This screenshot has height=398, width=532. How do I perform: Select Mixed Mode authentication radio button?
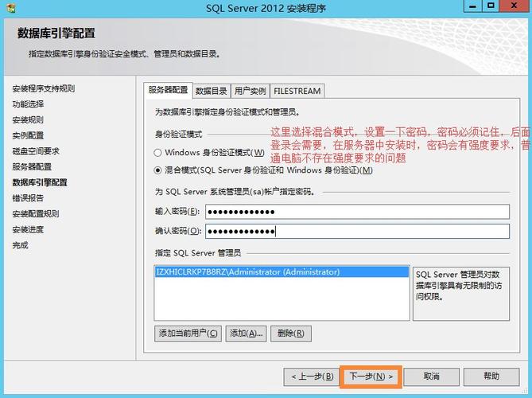coord(157,170)
